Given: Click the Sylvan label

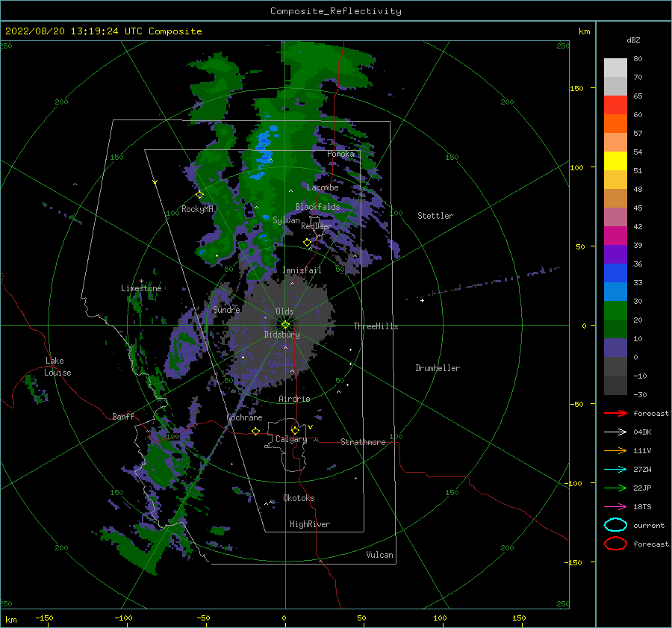Looking at the screenshot, I should [x=286, y=220].
